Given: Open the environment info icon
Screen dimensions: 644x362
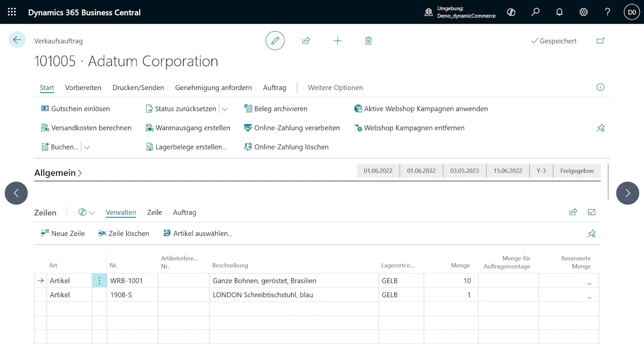Looking at the screenshot, I should (x=428, y=12).
